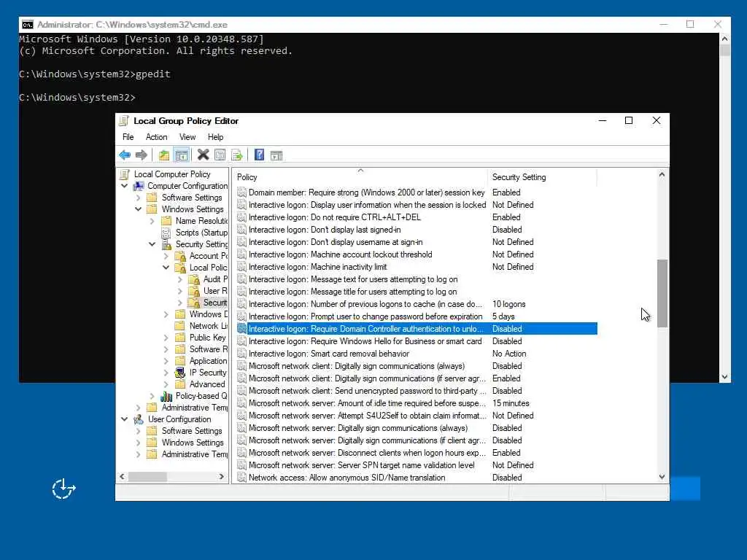Click the '10 logons' setting value
This screenshot has width=747, height=560.
[x=508, y=304]
